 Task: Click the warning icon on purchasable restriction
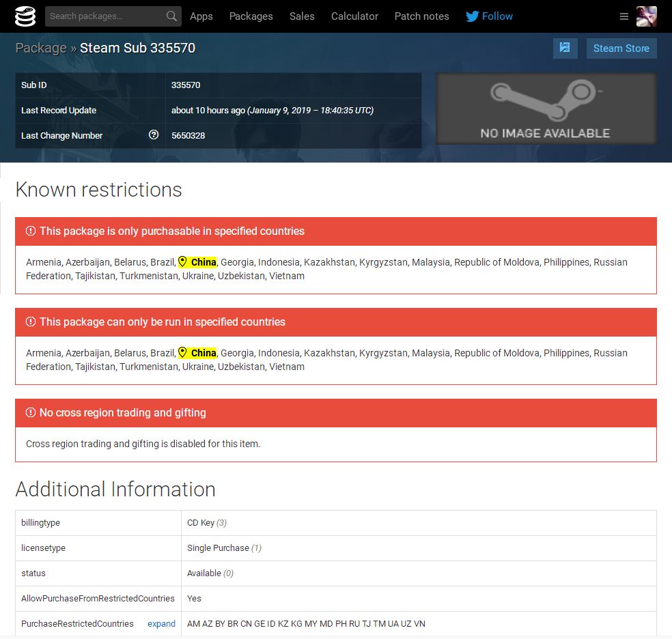coord(31,231)
